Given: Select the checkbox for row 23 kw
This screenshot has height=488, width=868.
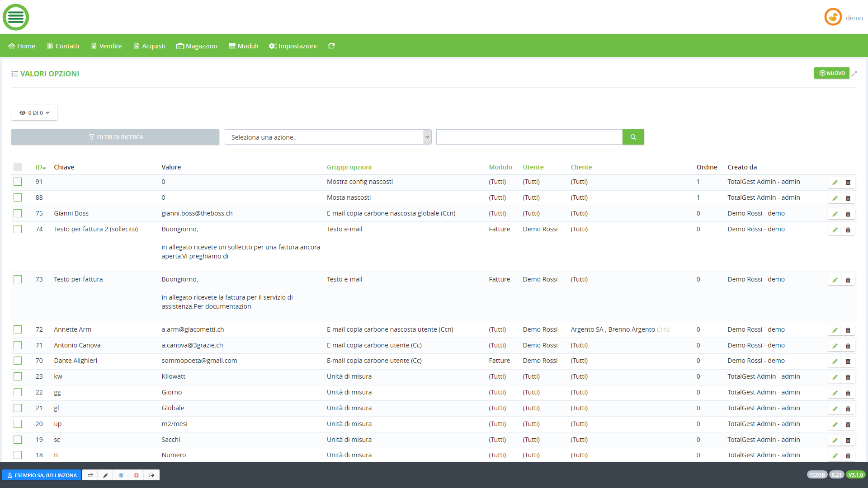Looking at the screenshot, I should [x=18, y=376].
